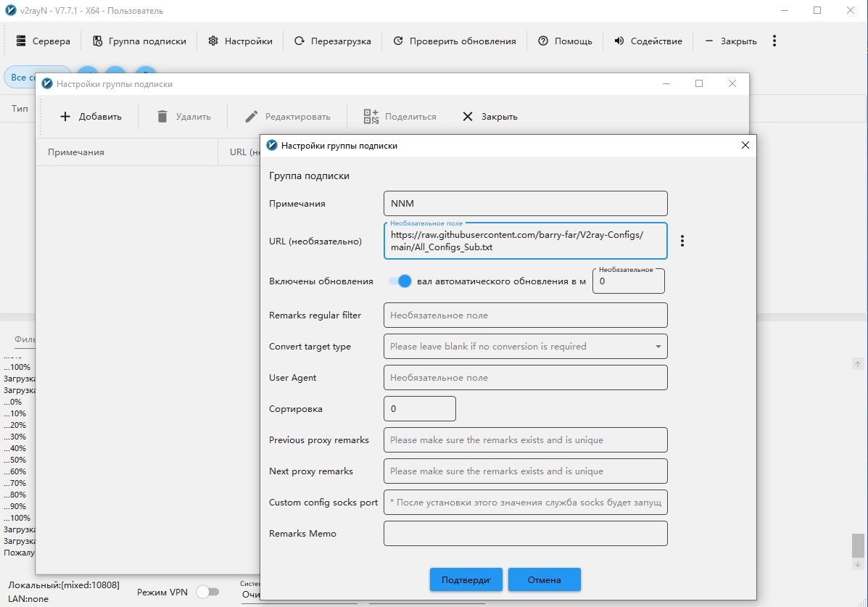Expand the Convert target type dropdown
The width and height of the screenshot is (868, 607).
[x=658, y=347]
